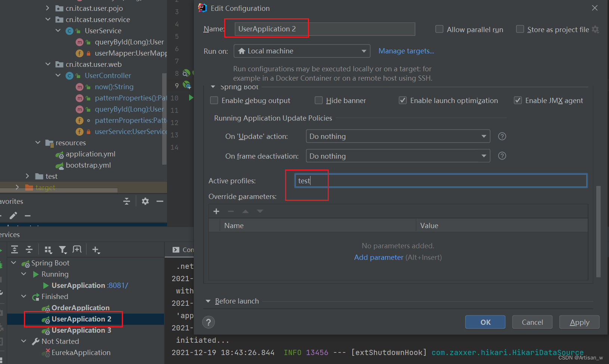The image size is (609, 364).
Task: Open help for 'Update' action policy
Action: click(x=502, y=136)
